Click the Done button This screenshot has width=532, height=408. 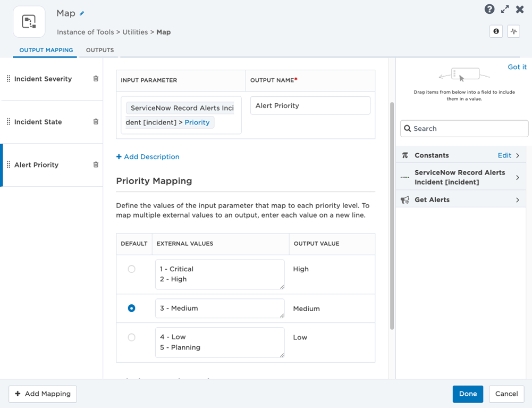(468, 394)
